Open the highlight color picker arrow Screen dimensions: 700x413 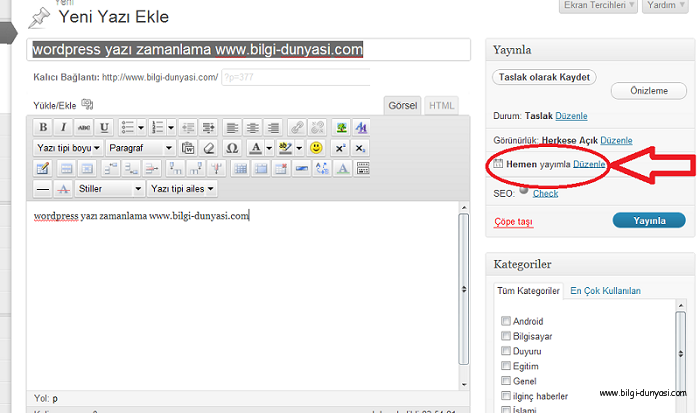pyautogui.click(x=299, y=148)
